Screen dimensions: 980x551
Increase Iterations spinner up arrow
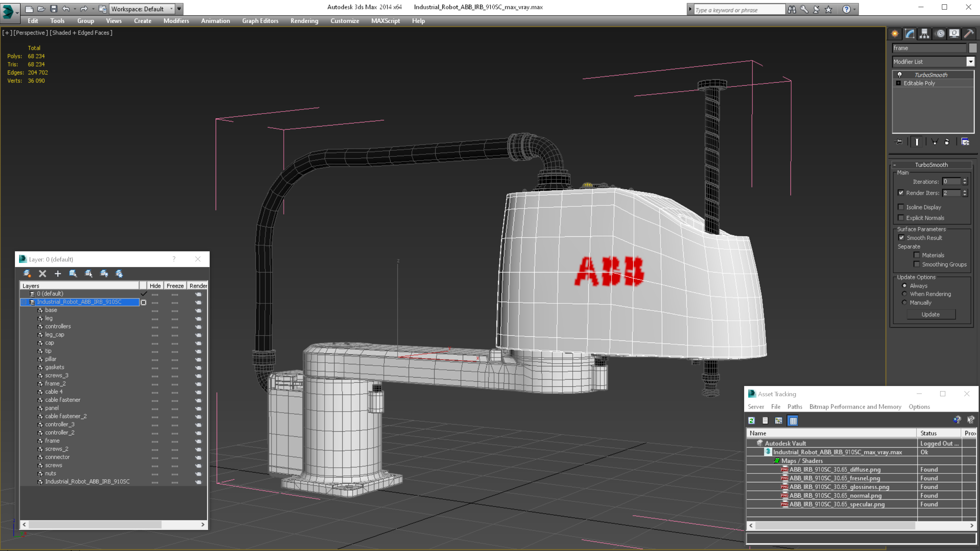click(x=964, y=180)
